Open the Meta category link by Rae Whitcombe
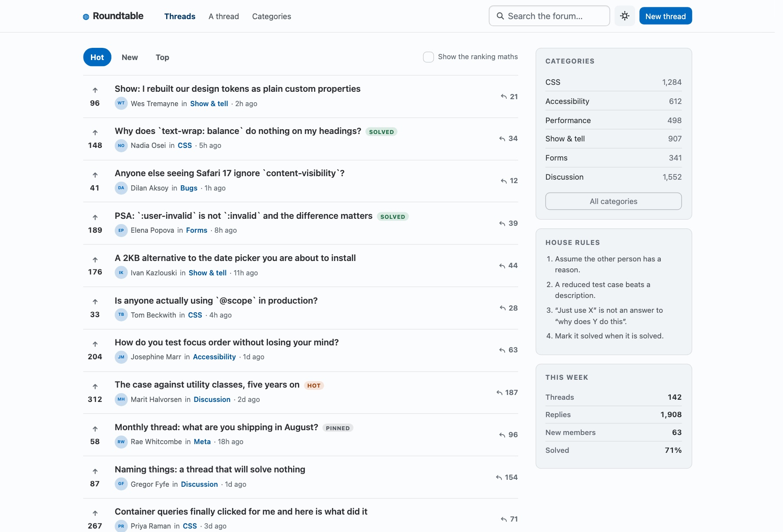Viewport: 783px width, 532px height. [202, 442]
